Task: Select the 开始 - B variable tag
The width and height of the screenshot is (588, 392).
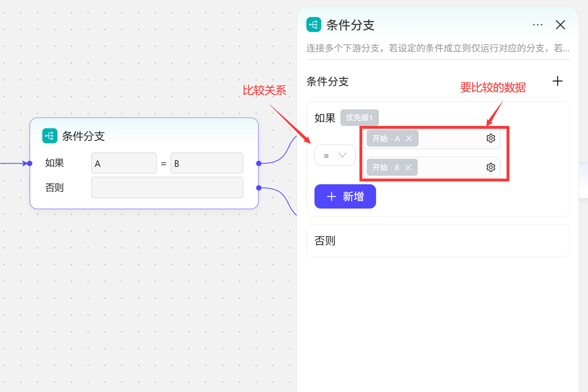Action: click(385, 167)
